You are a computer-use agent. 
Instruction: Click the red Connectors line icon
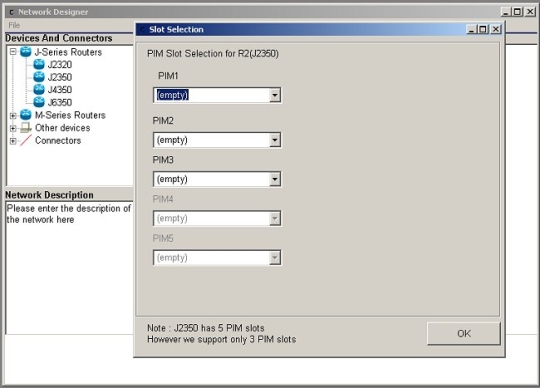(x=25, y=140)
